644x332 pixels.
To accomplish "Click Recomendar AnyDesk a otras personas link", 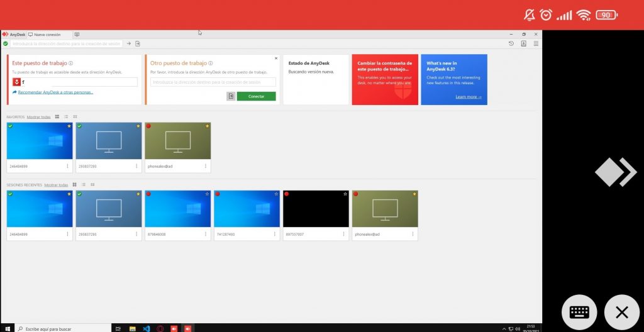I will pyautogui.click(x=55, y=92).
